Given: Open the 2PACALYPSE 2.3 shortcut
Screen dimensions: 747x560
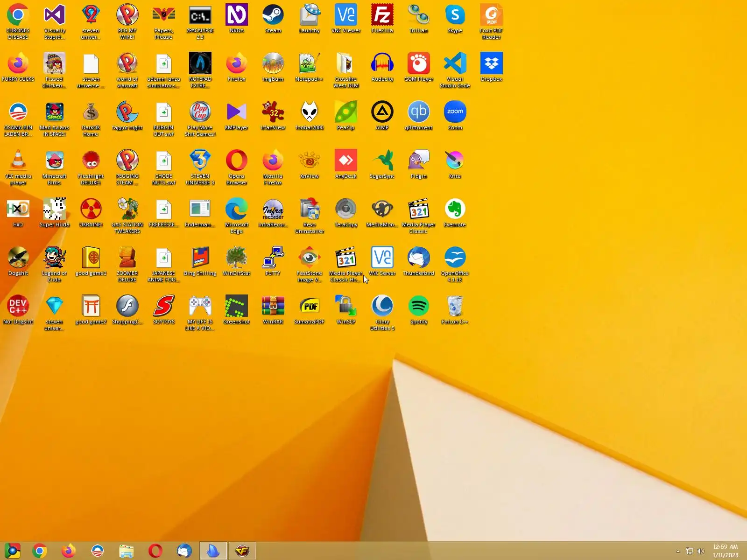Looking at the screenshot, I should coord(200,22).
